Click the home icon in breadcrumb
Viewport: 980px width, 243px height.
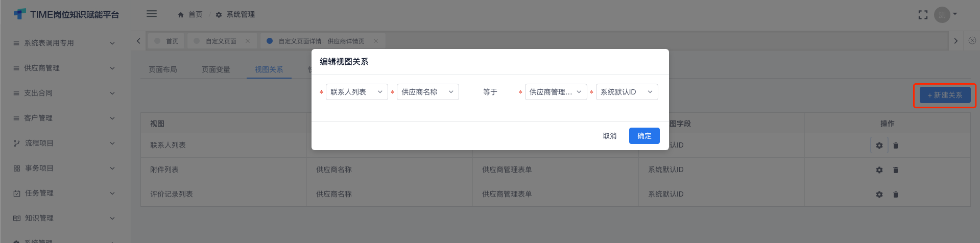pyautogui.click(x=181, y=15)
